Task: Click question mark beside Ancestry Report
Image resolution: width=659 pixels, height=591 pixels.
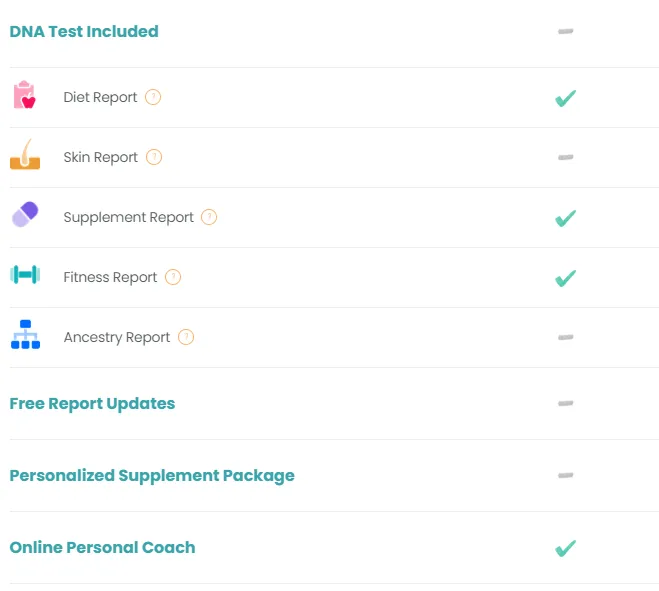Action: (x=186, y=337)
